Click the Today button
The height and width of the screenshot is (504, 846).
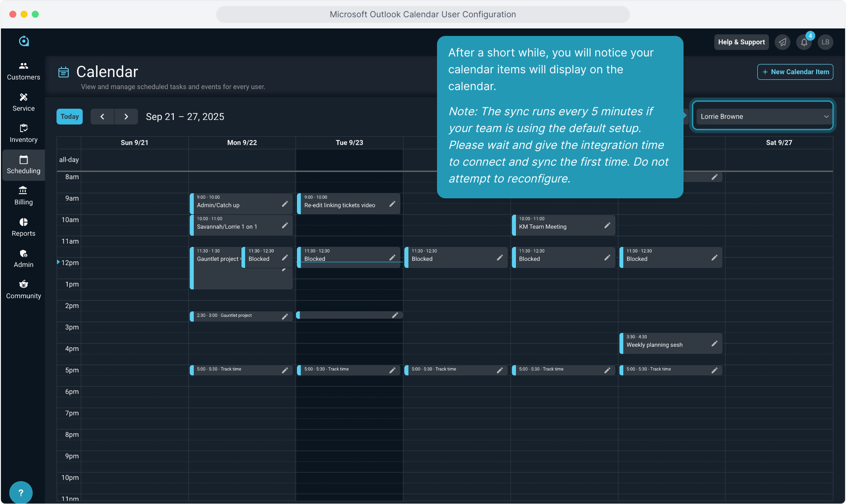tap(70, 117)
